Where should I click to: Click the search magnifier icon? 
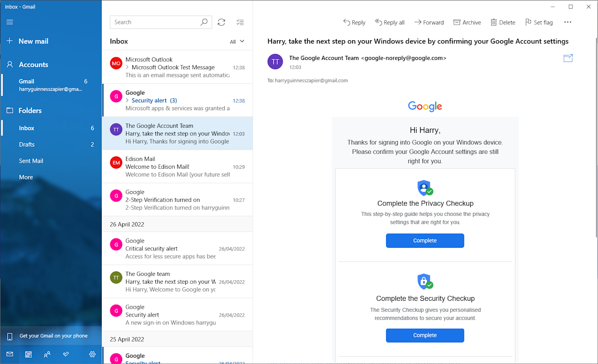(x=204, y=22)
